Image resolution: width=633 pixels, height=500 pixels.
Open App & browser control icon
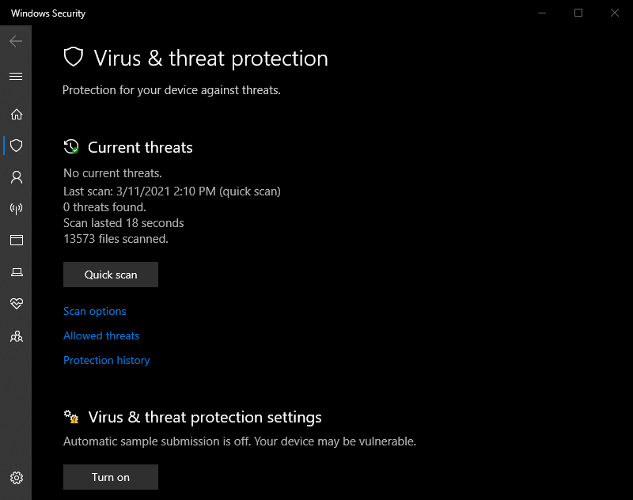tap(16, 240)
